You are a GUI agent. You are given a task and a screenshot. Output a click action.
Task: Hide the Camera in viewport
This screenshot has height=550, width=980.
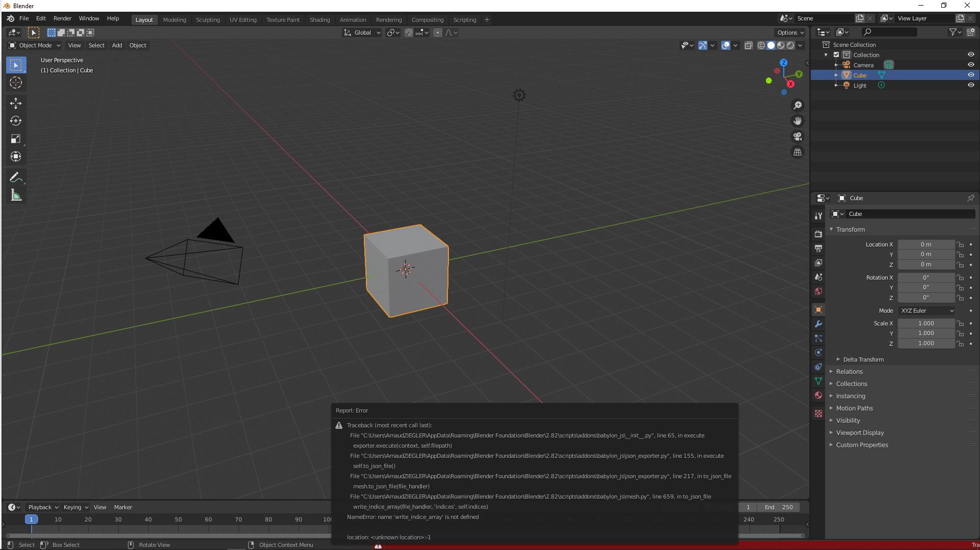[x=970, y=65]
